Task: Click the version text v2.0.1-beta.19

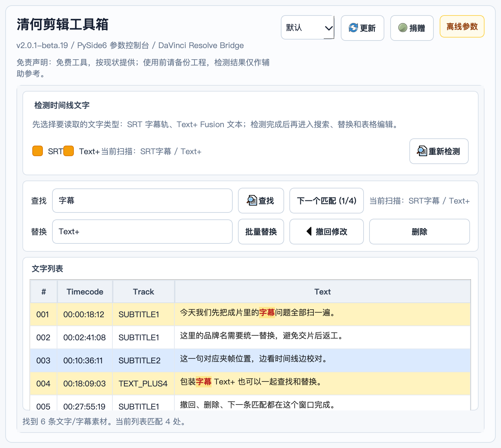Action: (42, 45)
